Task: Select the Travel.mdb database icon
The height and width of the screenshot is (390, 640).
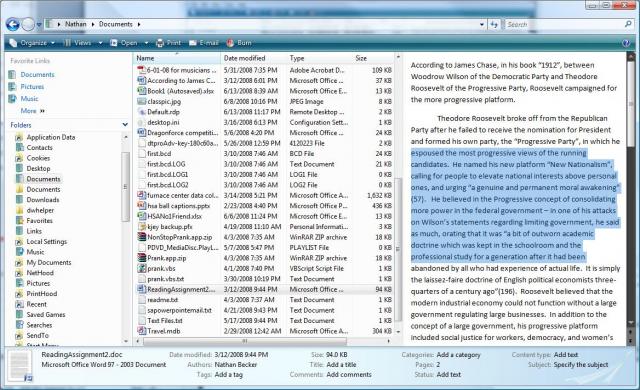Action: coord(142,331)
